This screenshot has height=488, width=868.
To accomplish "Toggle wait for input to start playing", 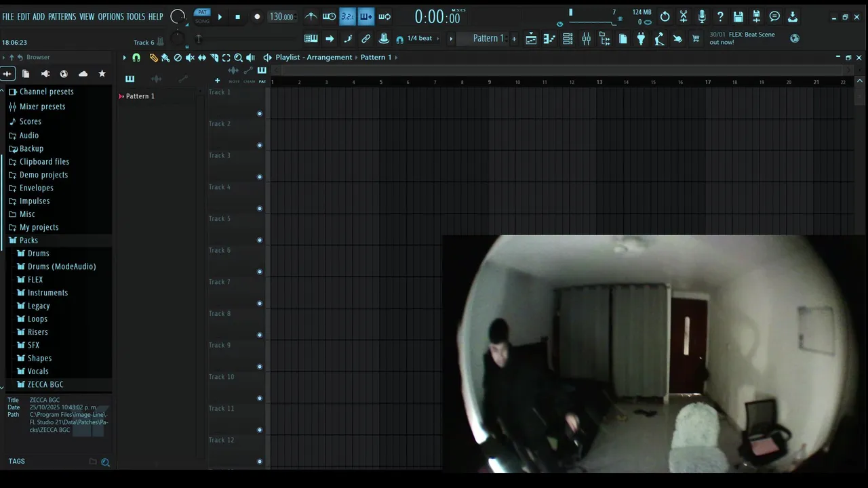I will pos(329,16).
